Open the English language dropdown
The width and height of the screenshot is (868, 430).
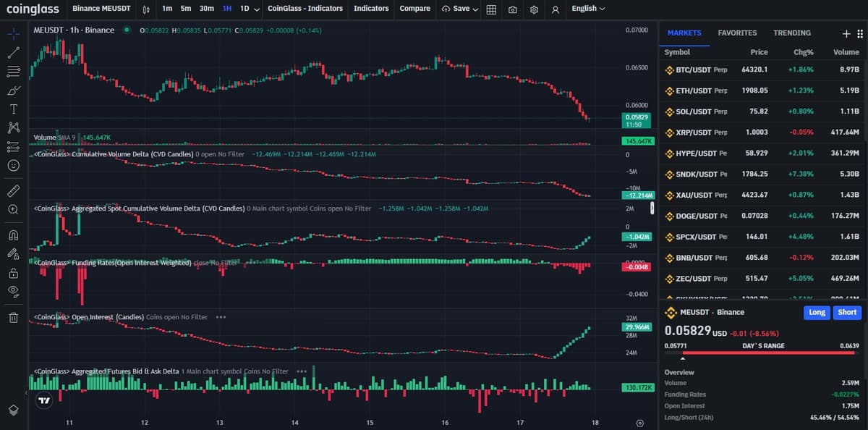(x=588, y=9)
